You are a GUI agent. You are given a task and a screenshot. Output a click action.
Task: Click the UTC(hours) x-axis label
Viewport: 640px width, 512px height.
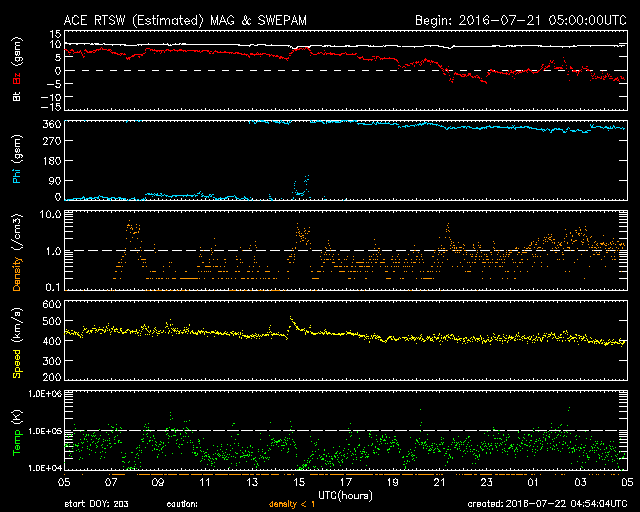(345, 494)
